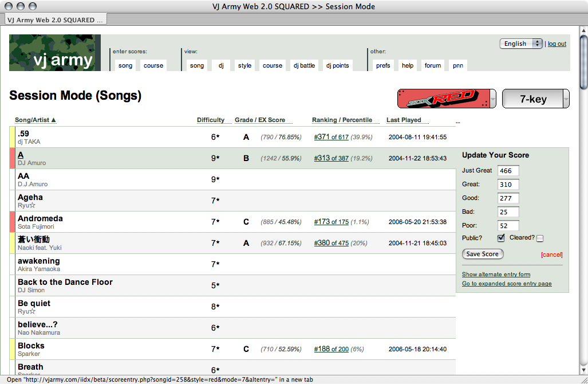This screenshot has width=588, height=384.
Task: Click the red clear marker for Andromeda
Action: (x=12, y=222)
